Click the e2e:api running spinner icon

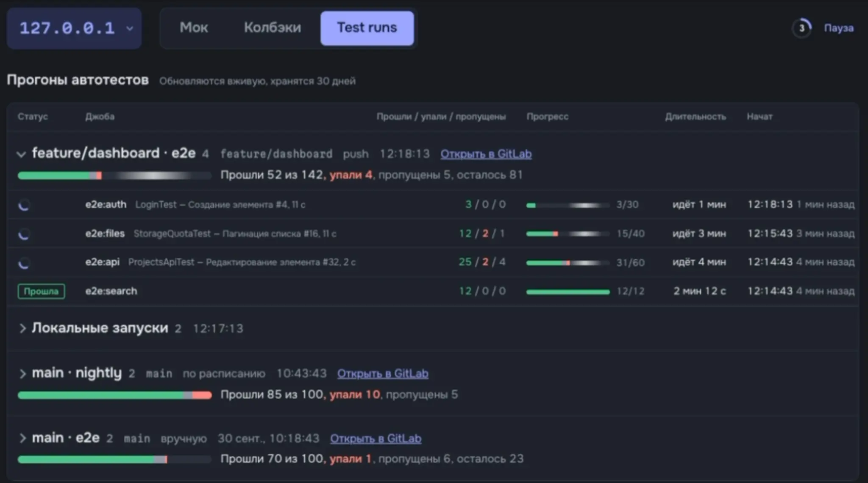pos(24,263)
